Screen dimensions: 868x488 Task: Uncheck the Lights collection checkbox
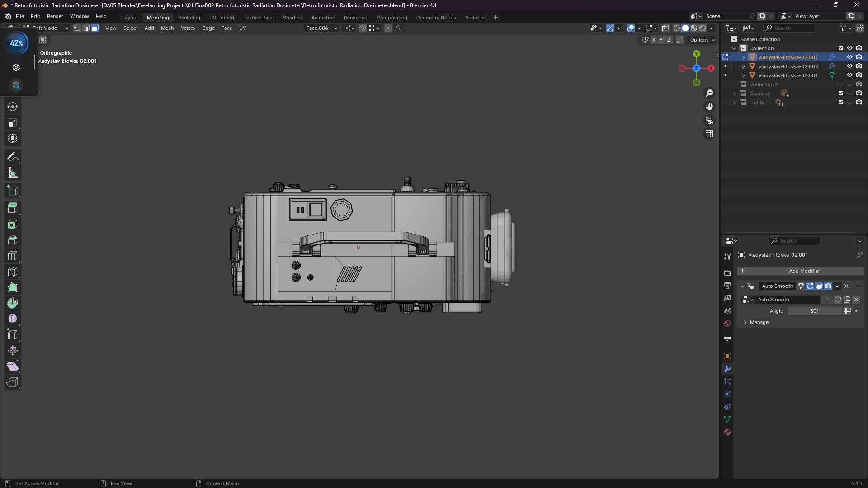[x=841, y=103]
